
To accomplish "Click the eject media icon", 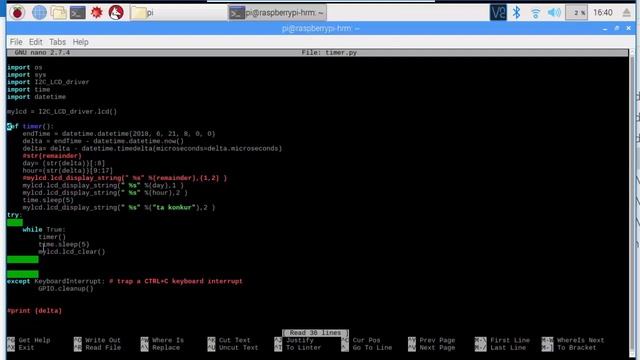I will click(x=627, y=13).
